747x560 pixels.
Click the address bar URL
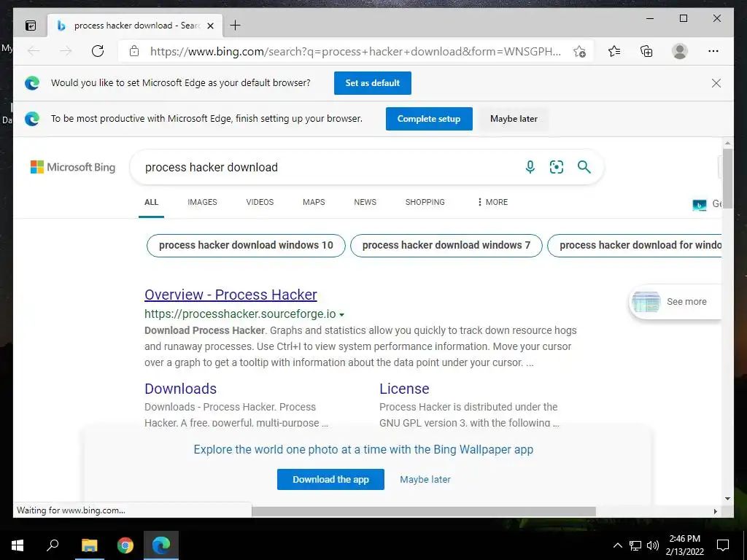355,52
